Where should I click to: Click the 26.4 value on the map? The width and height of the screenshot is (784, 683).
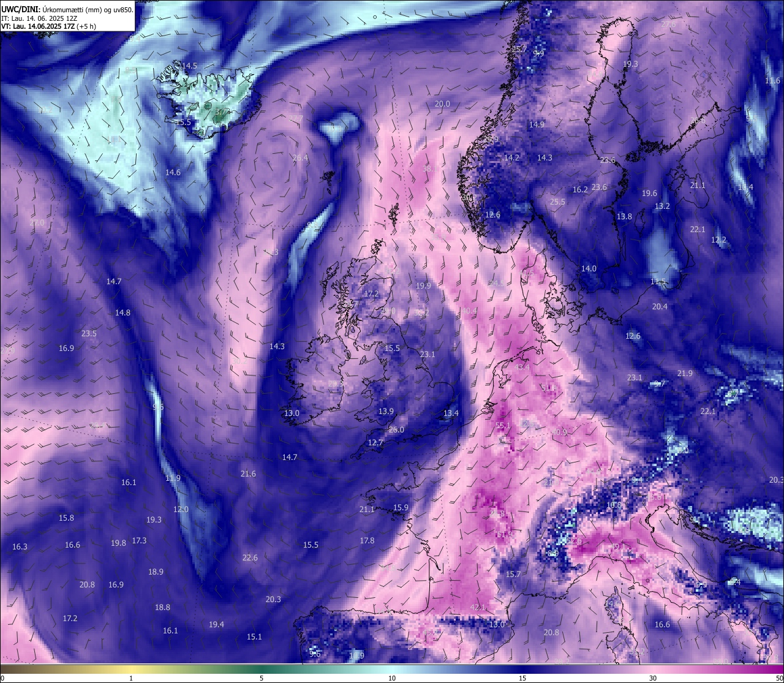click(300, 158)
